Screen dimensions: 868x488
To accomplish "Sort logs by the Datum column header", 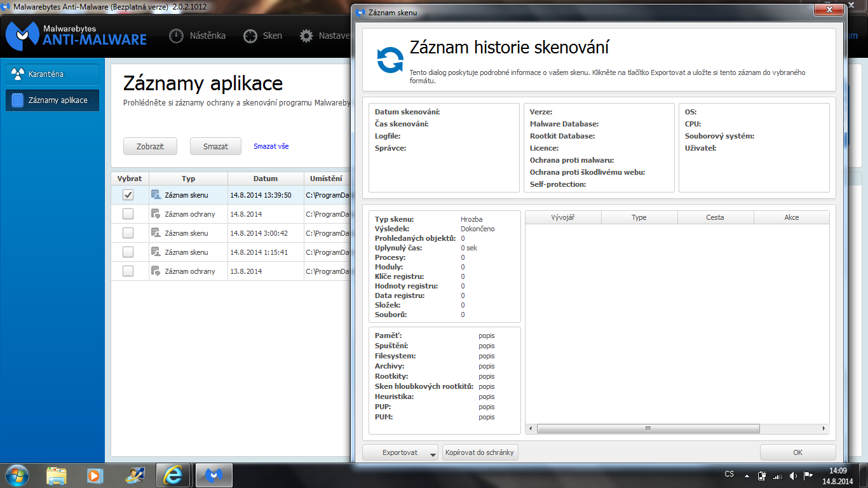I will [x=266, y=179].
